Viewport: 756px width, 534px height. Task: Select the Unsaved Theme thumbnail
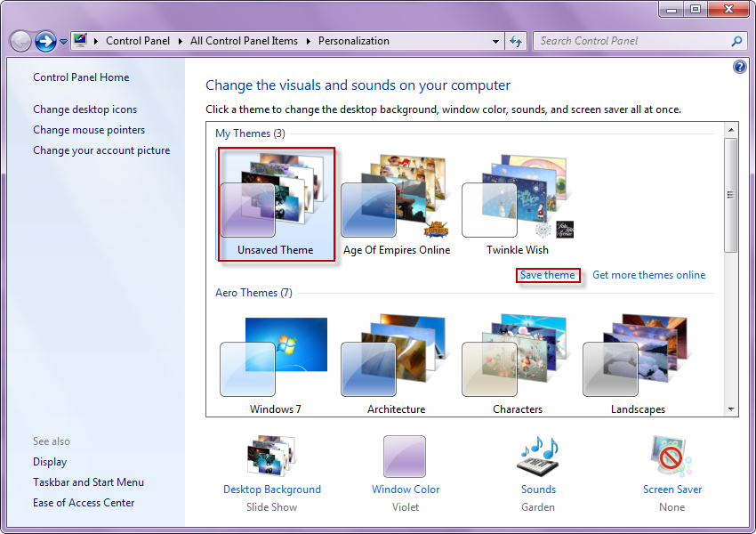point(276,204)
